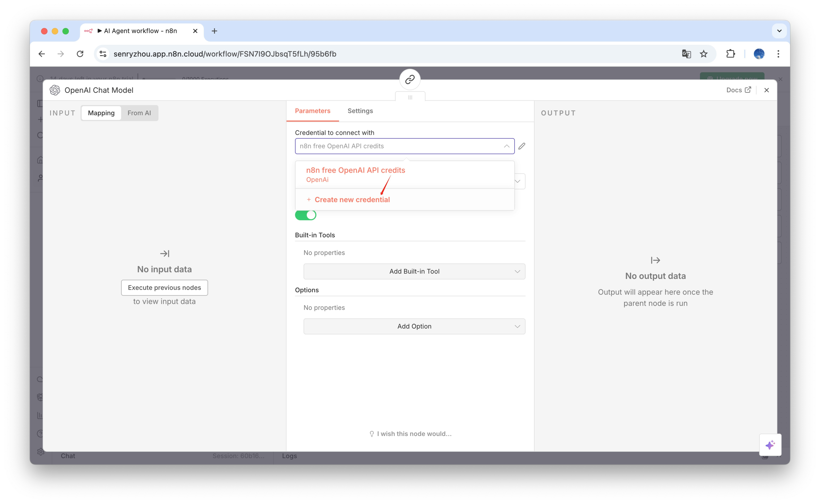
Task: Switch to the Settings tab
Action: tap(360, 111)
